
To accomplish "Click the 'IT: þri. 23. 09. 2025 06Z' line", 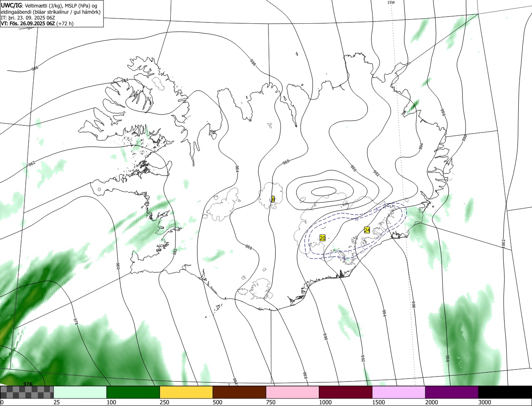I will coord(28,18).
